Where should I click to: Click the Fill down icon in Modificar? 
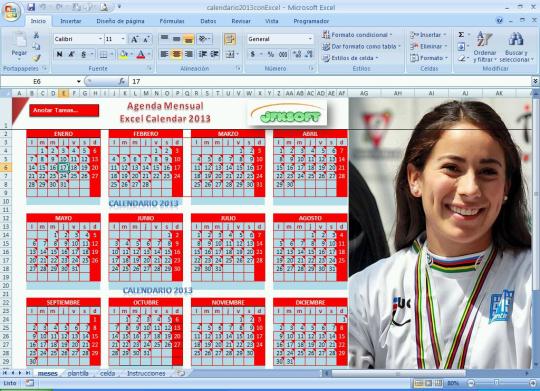pyautogui.click(x=461, y=46)
